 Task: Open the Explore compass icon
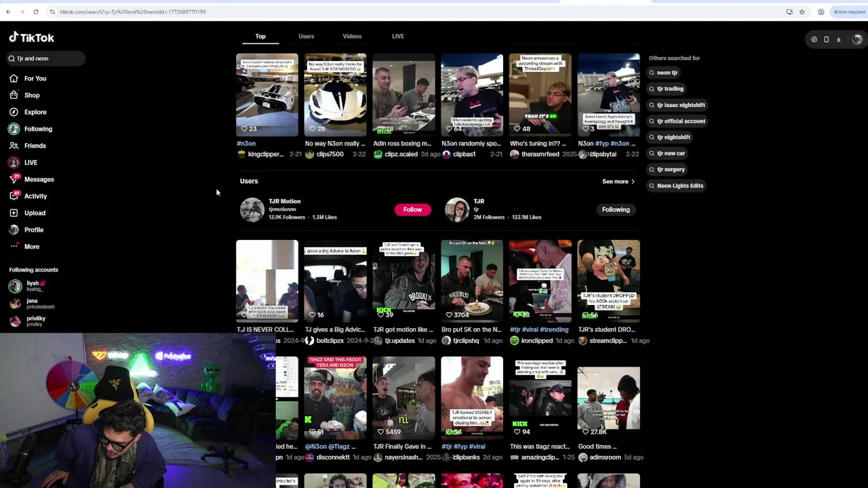pos(14,112)
